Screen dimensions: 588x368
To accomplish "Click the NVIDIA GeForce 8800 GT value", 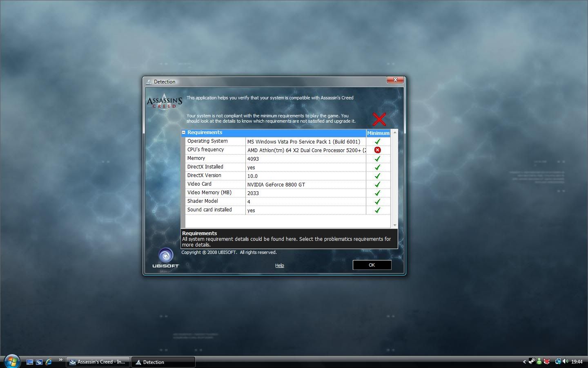I will (276, 185).
